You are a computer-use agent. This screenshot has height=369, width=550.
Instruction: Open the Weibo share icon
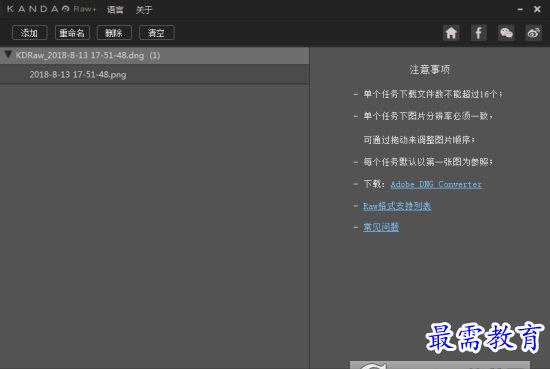click(534, 33)
